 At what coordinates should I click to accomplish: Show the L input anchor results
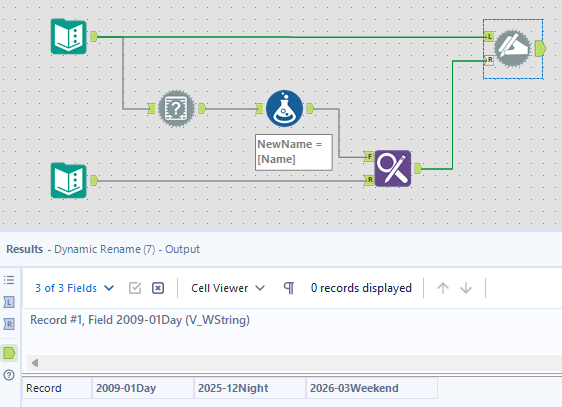[x=9, y=302]
